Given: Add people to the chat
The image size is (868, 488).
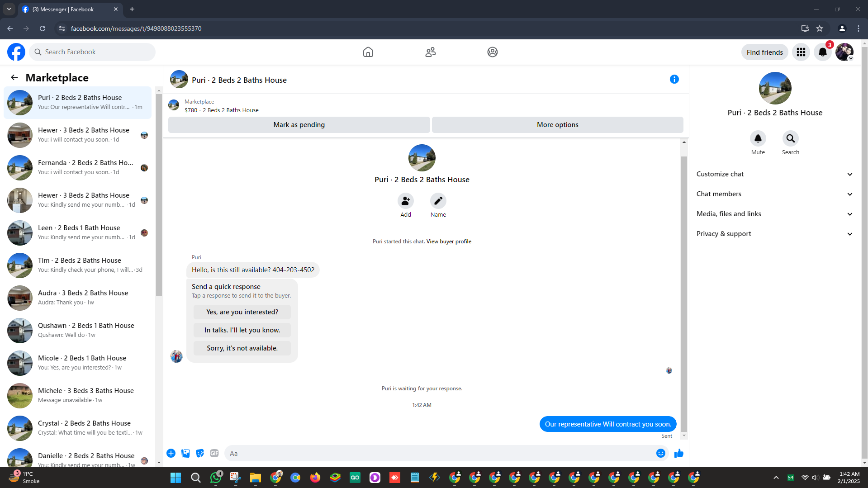Looking at the screenshot, I should click(406, 200).
